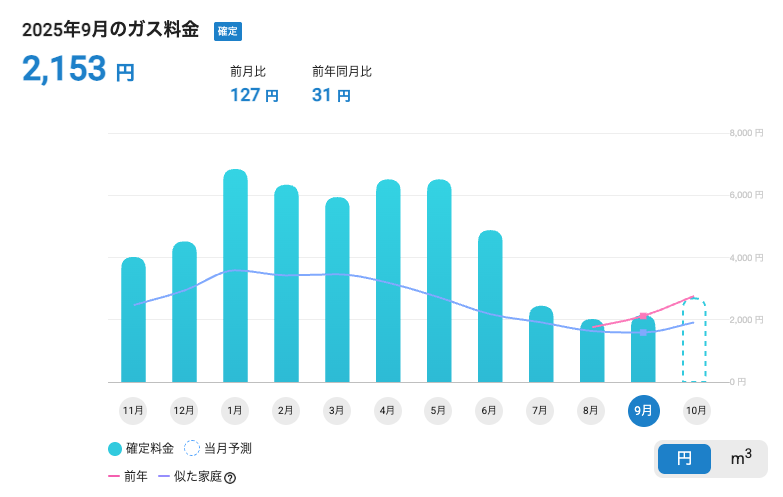783x497 pixels.
Task: Pick the 4月 month marker
Action: pos(388,410)
